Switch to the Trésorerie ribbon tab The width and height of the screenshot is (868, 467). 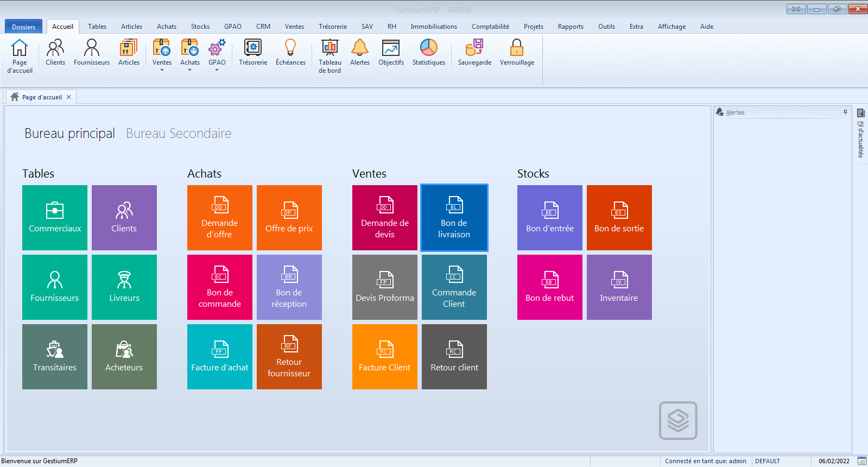point(333,27)
